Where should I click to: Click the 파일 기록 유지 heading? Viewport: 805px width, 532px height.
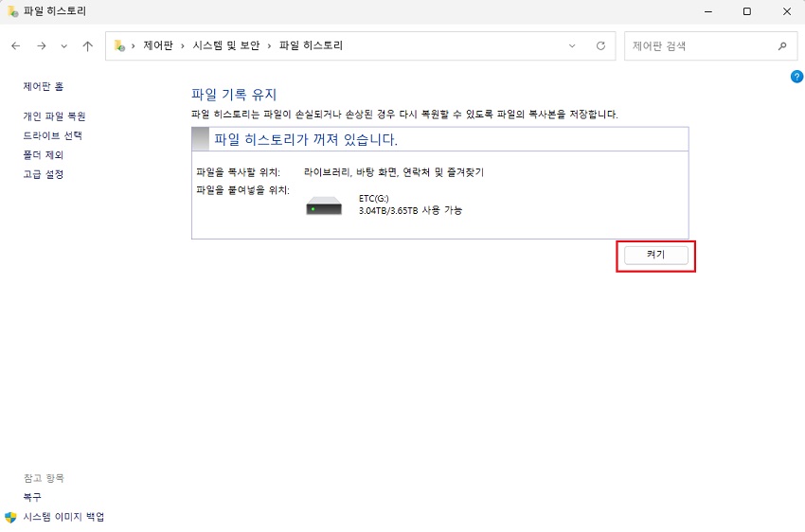[234, 95]
